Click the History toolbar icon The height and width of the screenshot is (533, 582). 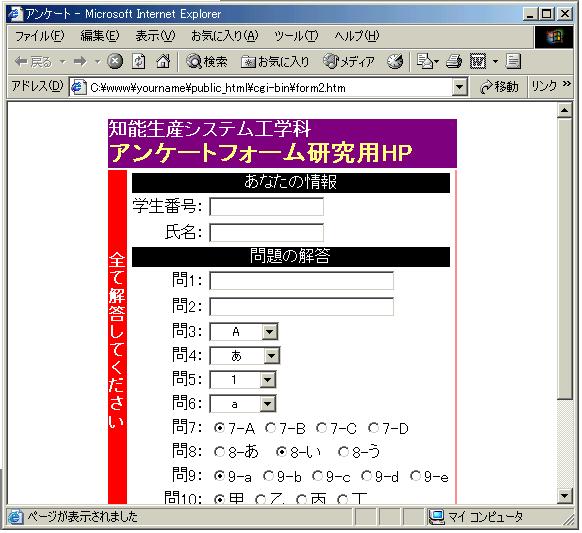click(395, 61)
